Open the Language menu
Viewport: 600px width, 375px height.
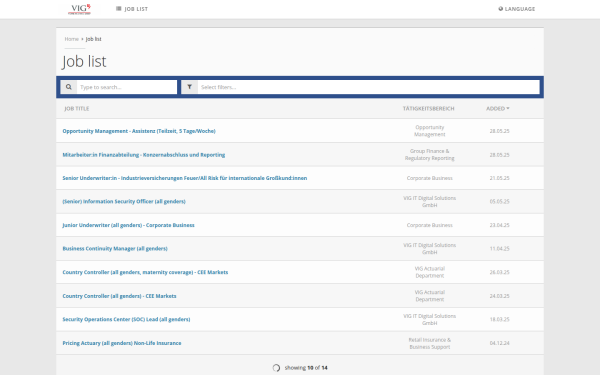[517, 9]
